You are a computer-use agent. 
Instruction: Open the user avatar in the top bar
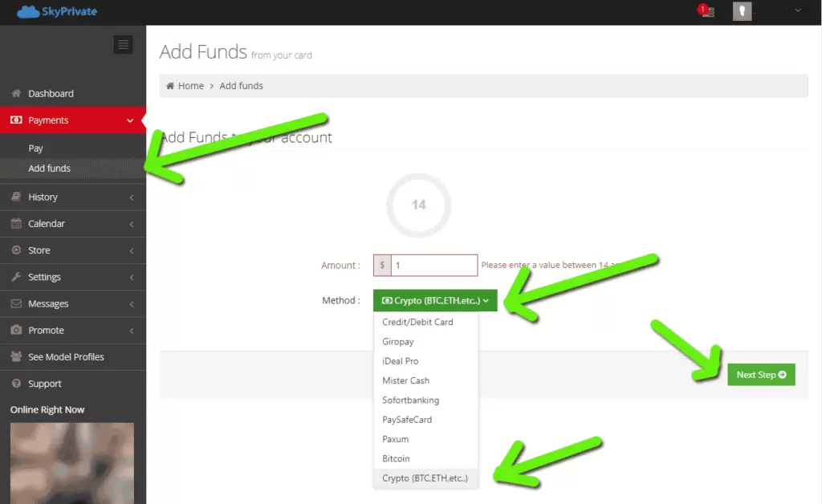point(742,11)
